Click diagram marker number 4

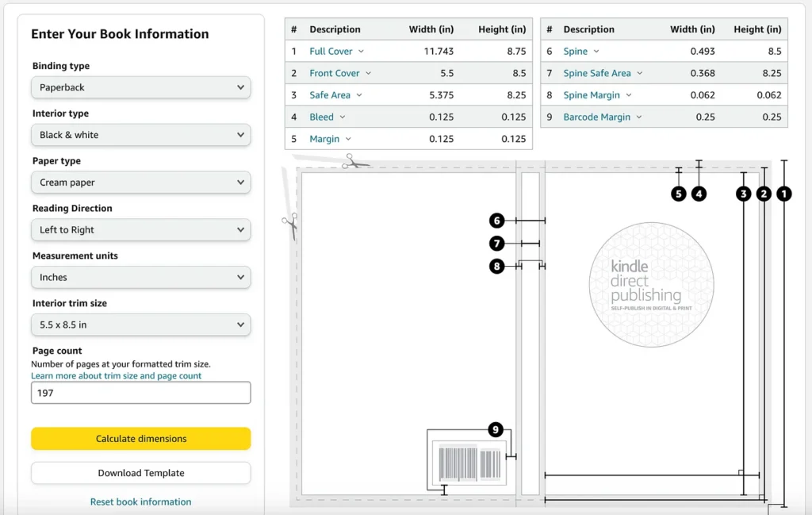coord(699,194)
